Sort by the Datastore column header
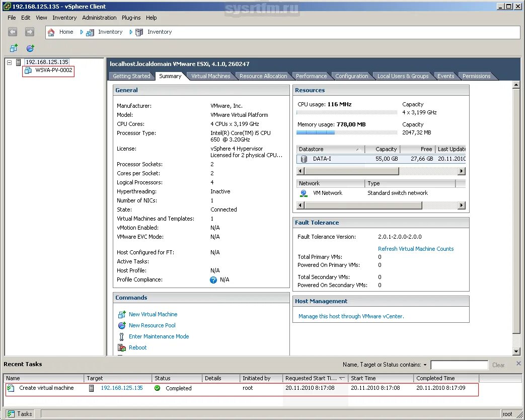 331,150
